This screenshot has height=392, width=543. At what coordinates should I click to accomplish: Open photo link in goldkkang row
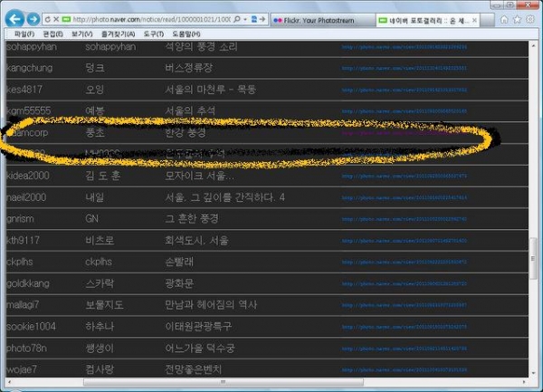pyautogui.click(x=405, y=283)
